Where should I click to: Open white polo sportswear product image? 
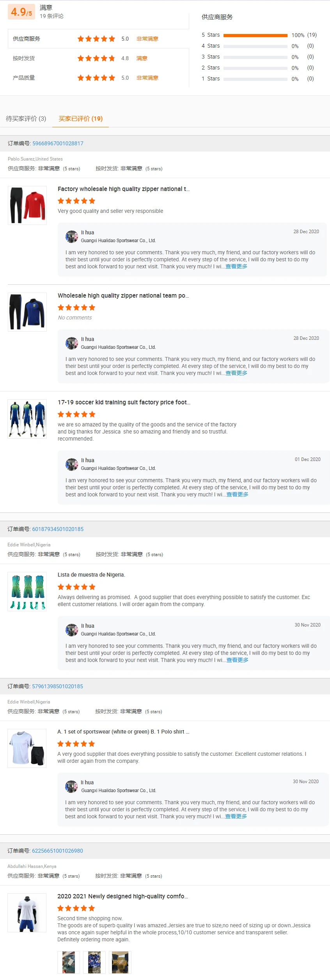coord(27,748)
